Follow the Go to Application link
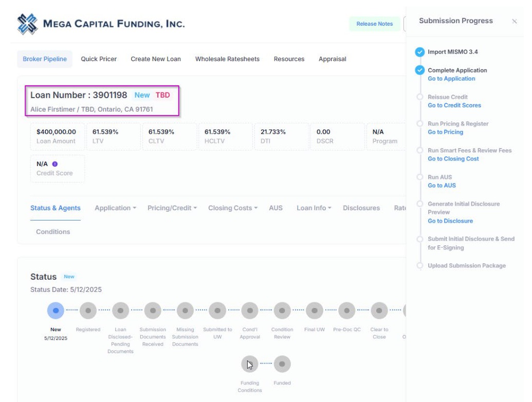 pyautogui.click(x=451, y=79)
